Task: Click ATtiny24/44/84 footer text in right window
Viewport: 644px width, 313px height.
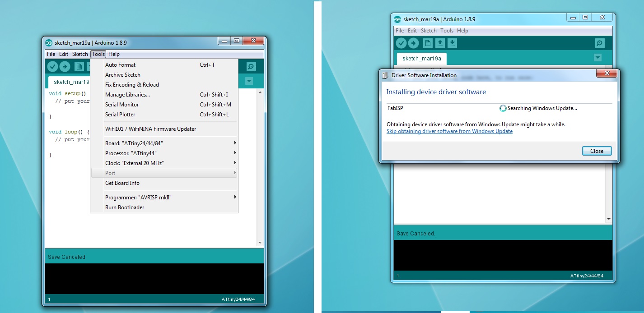Action: click(x=587, y=276)
